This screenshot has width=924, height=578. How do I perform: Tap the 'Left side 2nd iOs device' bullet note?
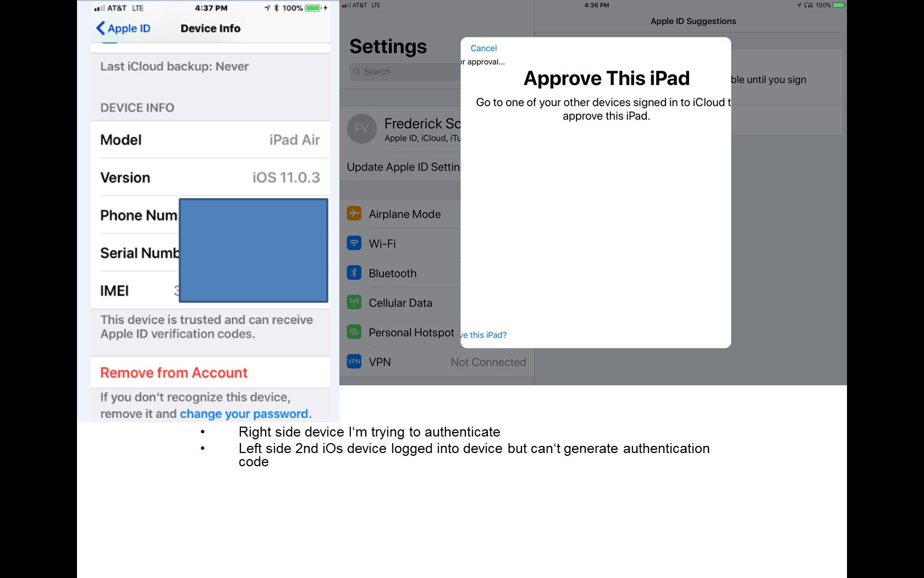click(474, 455)
